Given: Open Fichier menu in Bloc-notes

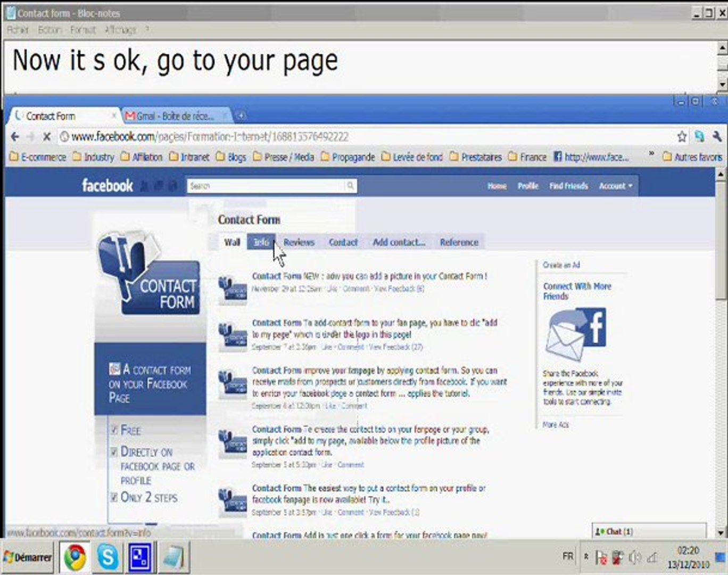Looking at the screenshot, I should (18, 30).
